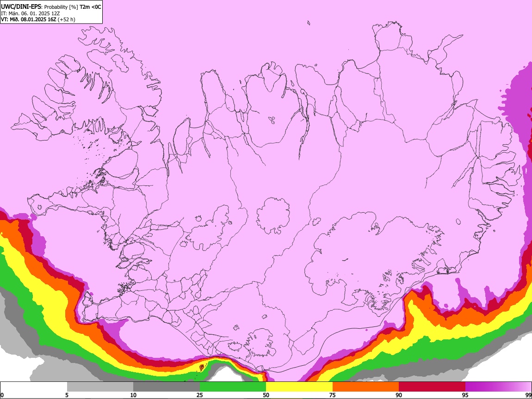Click the IT: Mán. 06. 01. 2025 12Z line
This screenshot has height=399, width=532.
coord(30,13)
